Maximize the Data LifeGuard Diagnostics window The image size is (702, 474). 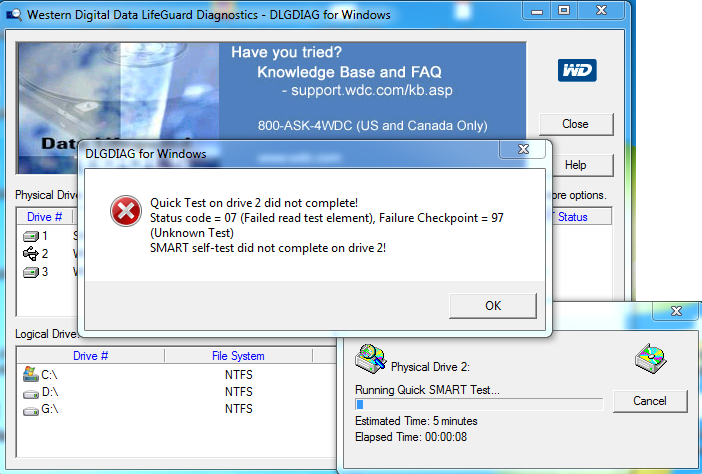pos(564,11)
